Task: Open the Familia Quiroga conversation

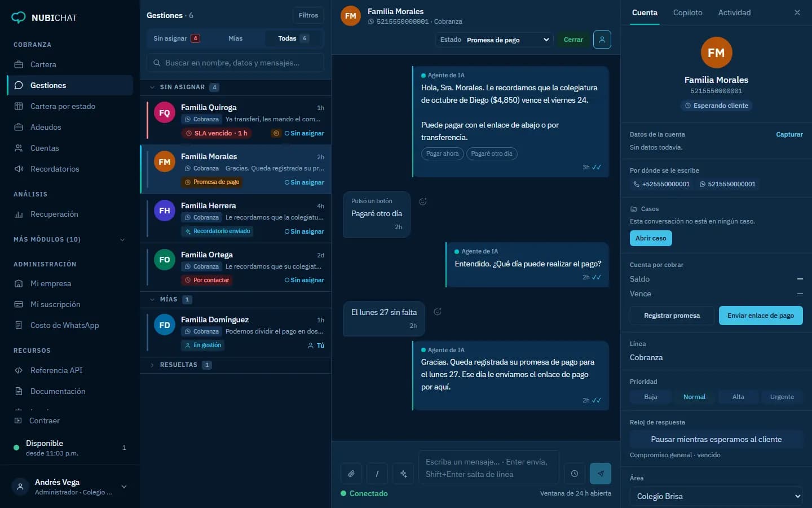Action: [235, 120]
